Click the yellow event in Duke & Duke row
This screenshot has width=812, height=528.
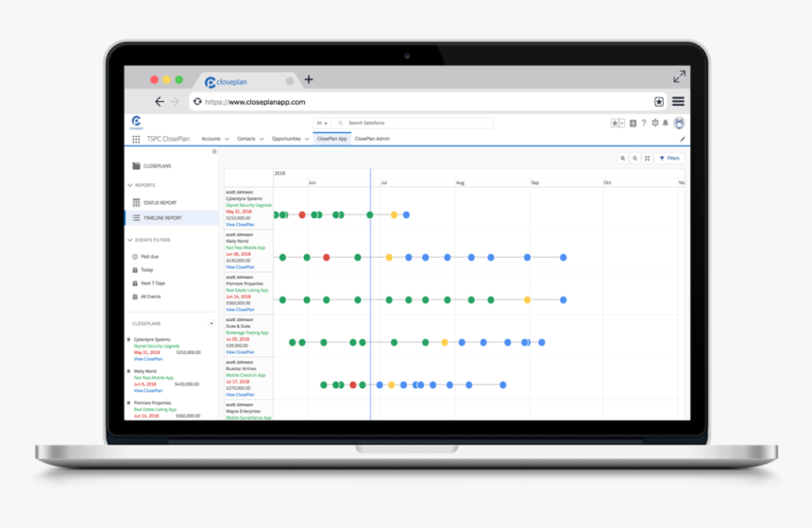tap(445, 342)
